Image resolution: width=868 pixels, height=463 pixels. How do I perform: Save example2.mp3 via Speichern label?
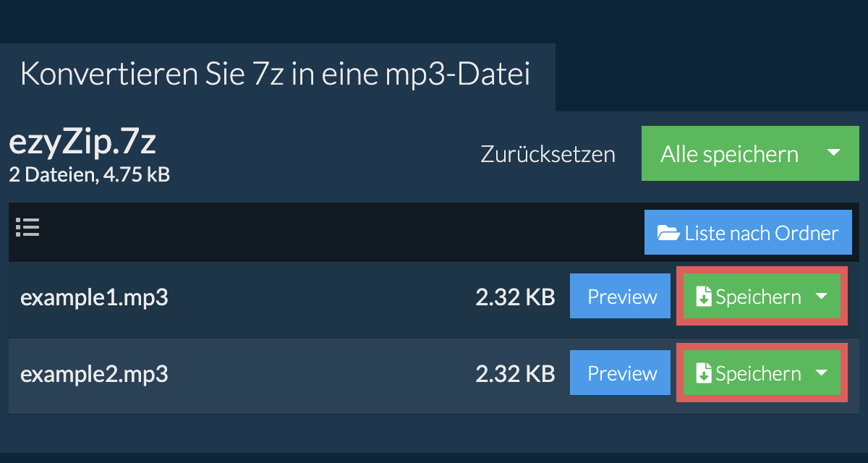(758, 374)
